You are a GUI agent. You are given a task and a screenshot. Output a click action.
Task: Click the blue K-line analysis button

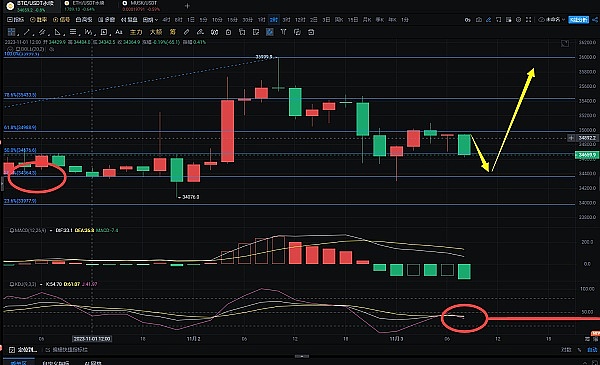[579, 20]
